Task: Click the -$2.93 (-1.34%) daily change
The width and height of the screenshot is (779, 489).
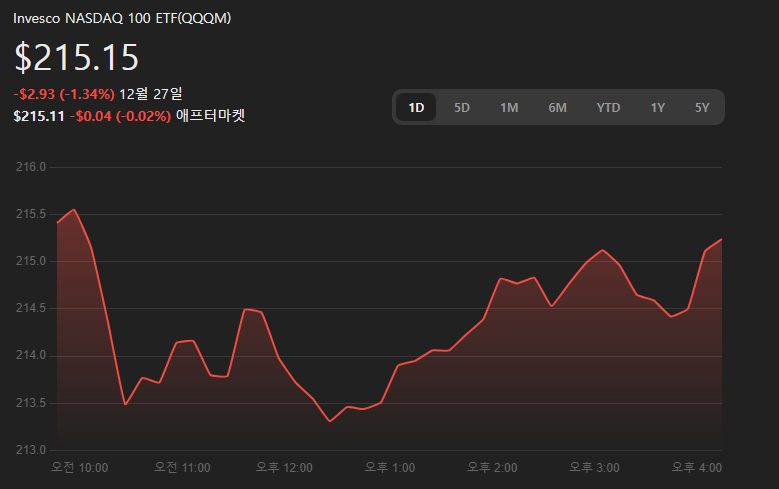Action: [x=64, y=94]
